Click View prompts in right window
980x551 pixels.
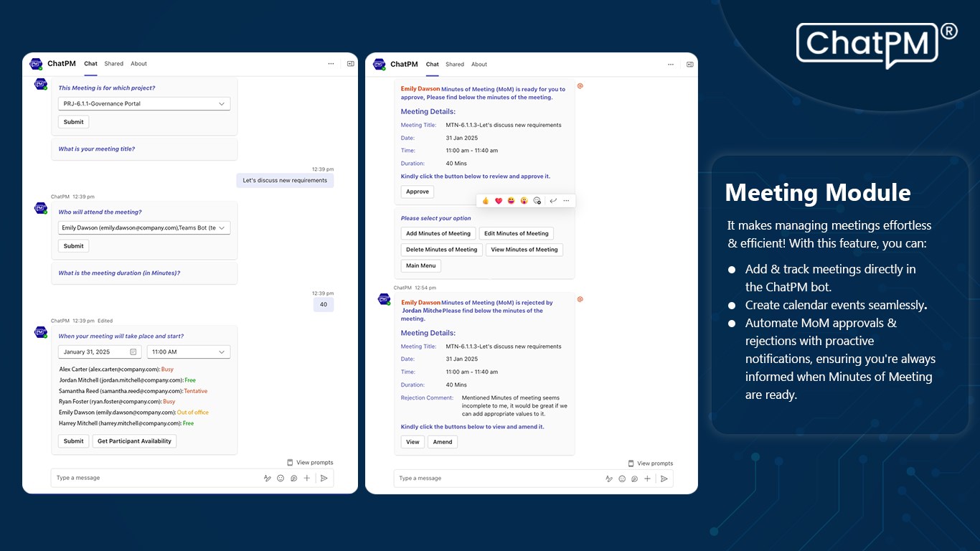(x=651, y=463)
